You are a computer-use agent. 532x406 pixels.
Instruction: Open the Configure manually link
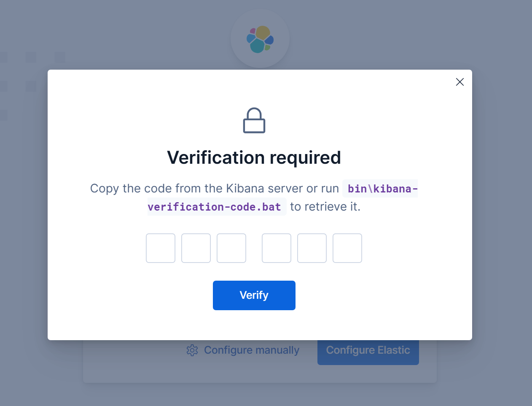point(252,350)
